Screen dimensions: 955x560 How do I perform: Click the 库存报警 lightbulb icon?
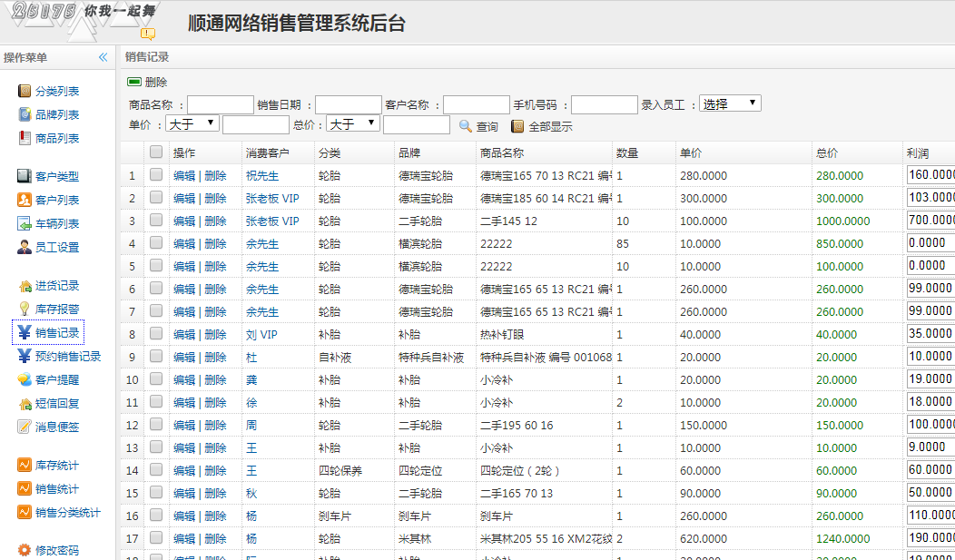click(x=25, y=309)
